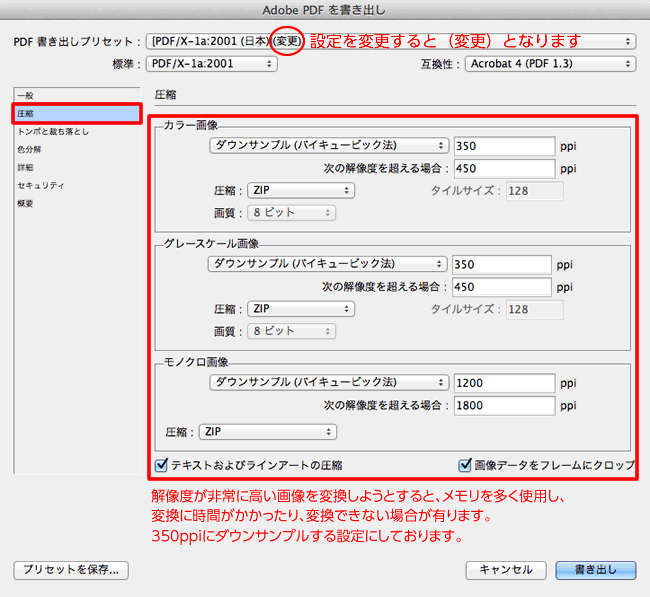Open the 標準 PDF/X-1a:2001 dropdown

click(211, 64)
